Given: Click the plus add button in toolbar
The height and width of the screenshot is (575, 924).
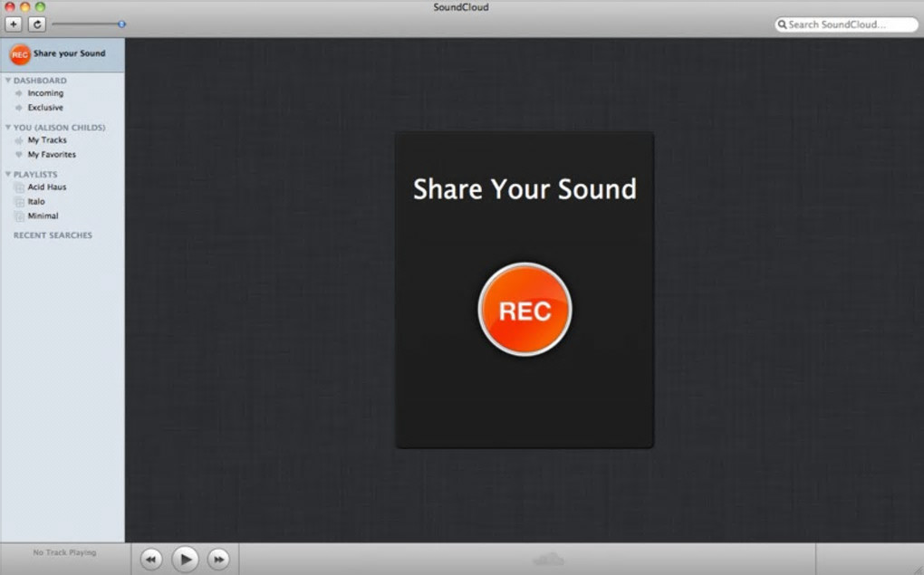Looking at the screenshot, I should [14, 24].
